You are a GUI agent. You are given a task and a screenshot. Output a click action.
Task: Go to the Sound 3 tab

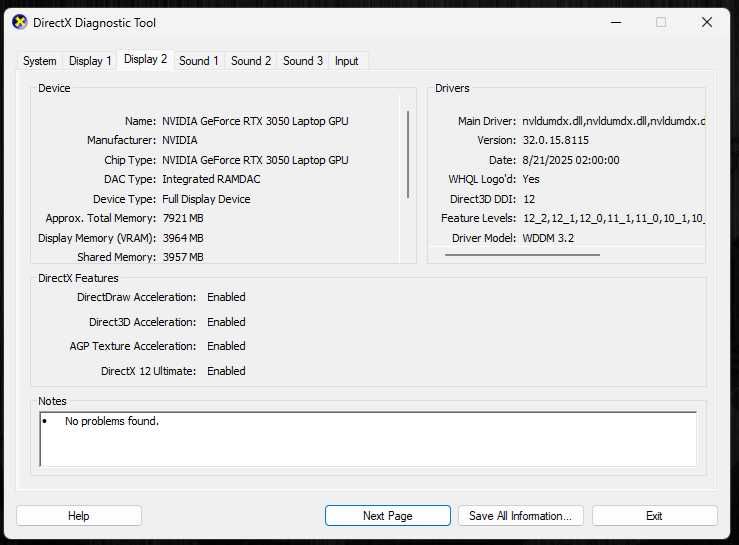point(303,61)
